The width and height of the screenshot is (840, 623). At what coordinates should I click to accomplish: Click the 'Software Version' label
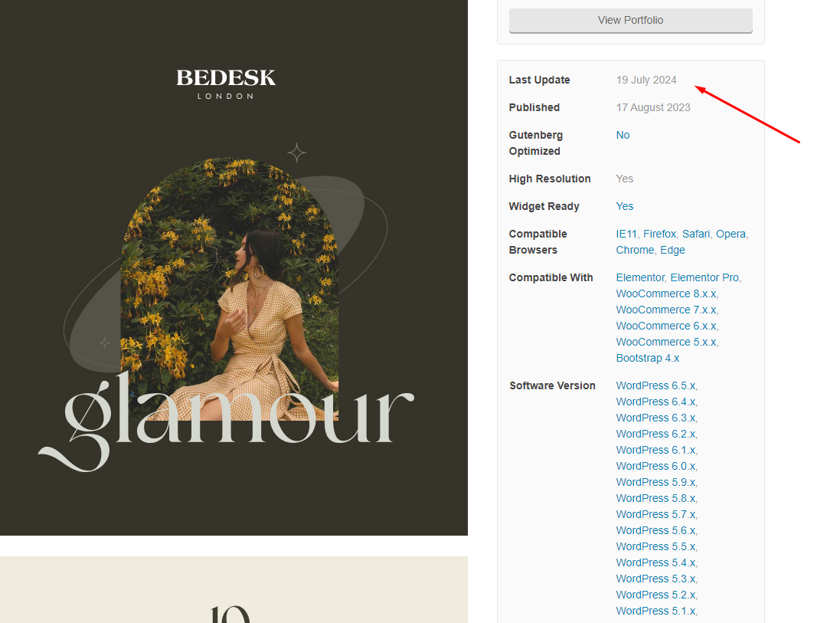coord(552,386)
